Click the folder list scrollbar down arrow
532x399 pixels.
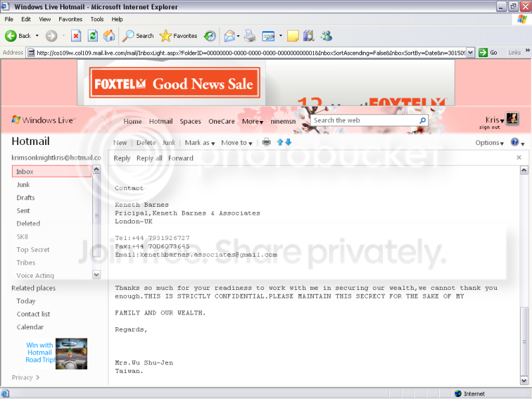tap(96, 275)
